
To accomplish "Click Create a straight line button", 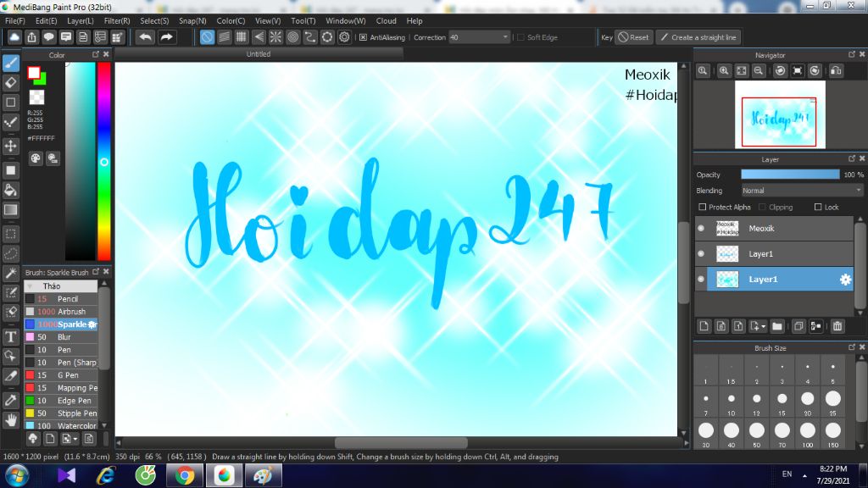I will [x=698, y=37].
